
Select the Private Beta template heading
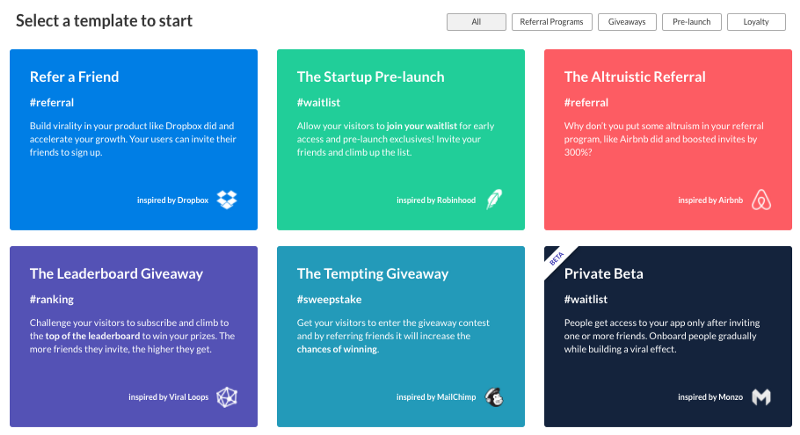pyautogui.click(x=604, y=273)
